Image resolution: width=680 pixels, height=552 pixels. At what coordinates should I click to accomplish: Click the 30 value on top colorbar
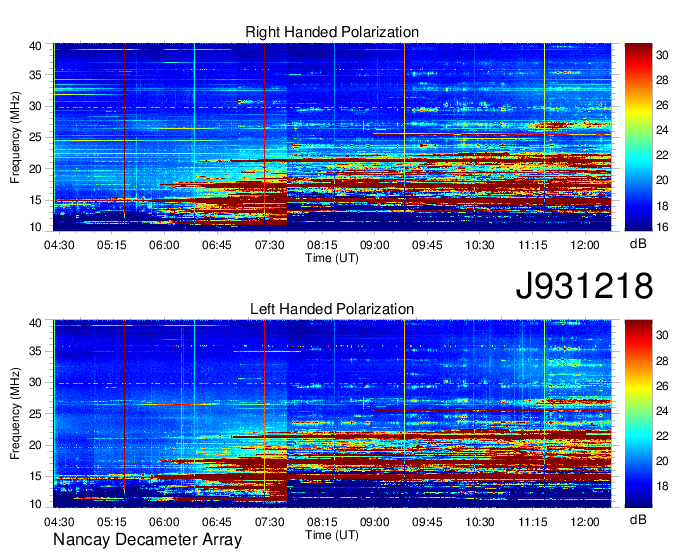coord(662,55)
